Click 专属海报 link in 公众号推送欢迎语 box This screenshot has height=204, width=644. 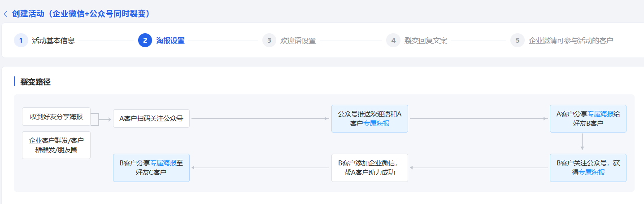point(376,123)
